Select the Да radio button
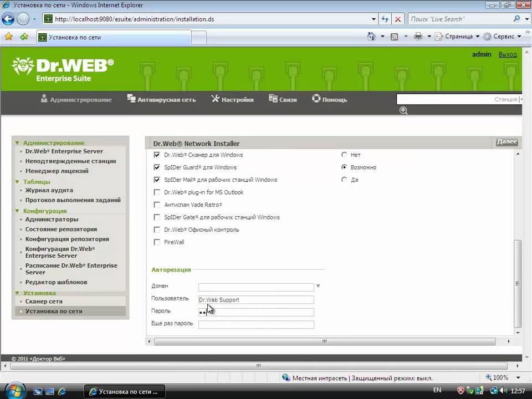Image resolution: width=532 pixels, height=399 pixels. tap(344, 180)
